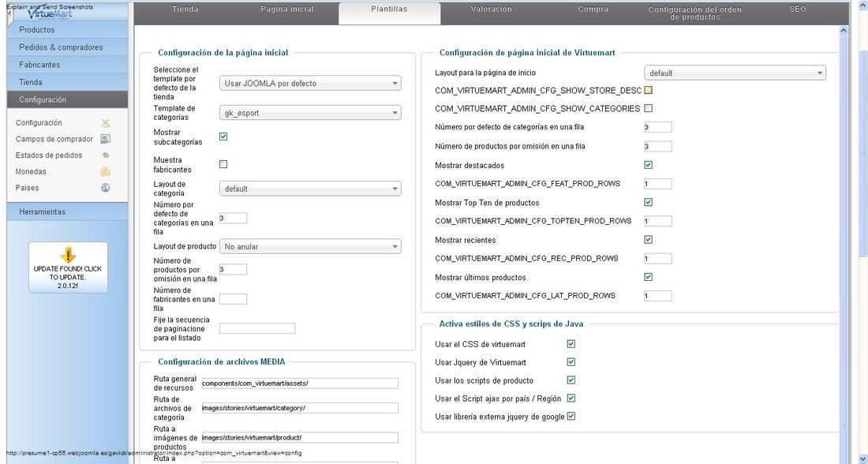This screenshot has height=464, width=868.
Task: Click the Campos de comprador link
Action: [x=54, y=139]
